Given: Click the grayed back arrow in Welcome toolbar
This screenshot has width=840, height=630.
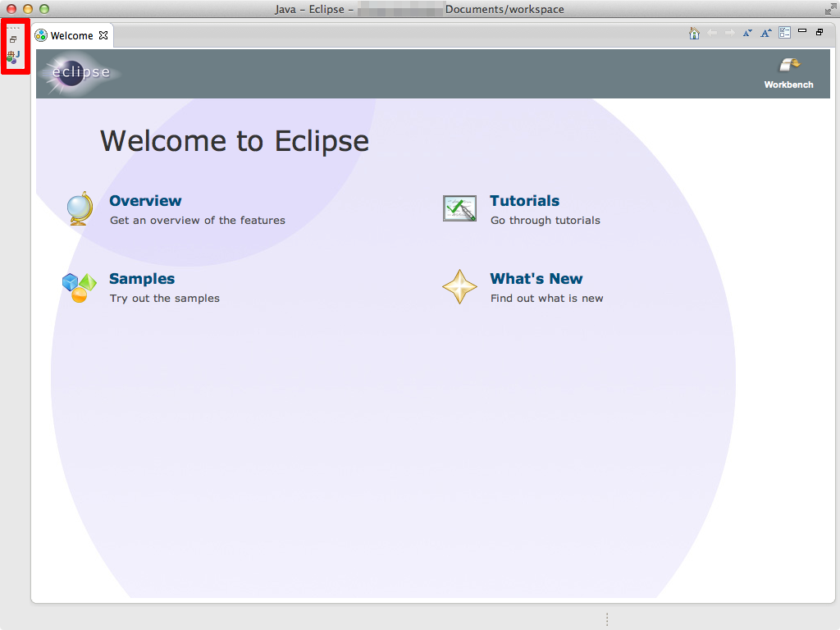Looking at the screenshot, I should tap(712, 33).
